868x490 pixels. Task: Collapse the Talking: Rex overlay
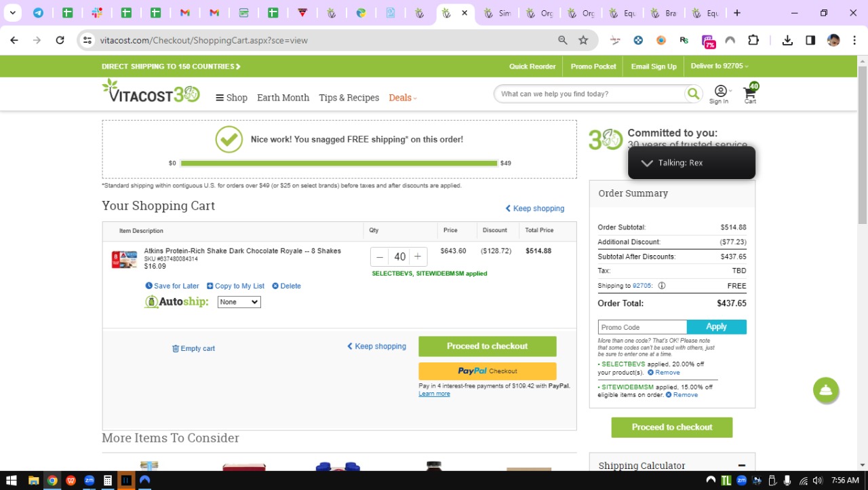point(647,163)
